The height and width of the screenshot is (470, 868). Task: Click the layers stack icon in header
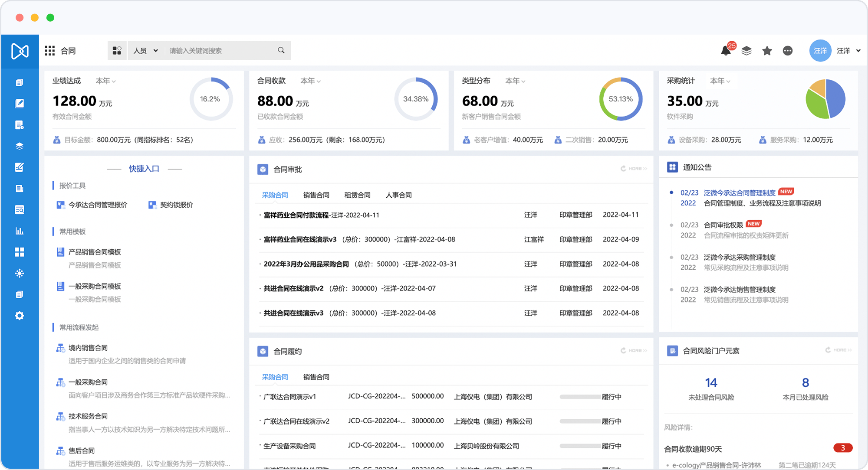(x=746, y=51)
